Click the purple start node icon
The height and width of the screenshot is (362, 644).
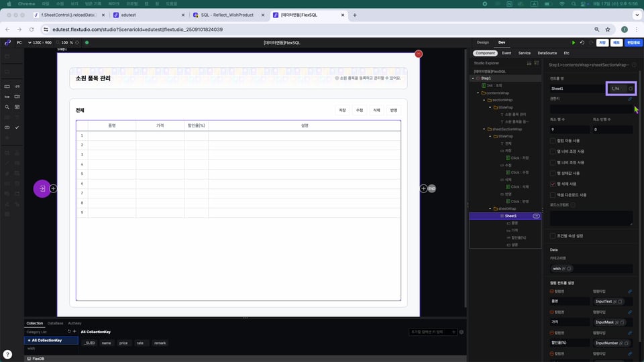coord(42,189)
